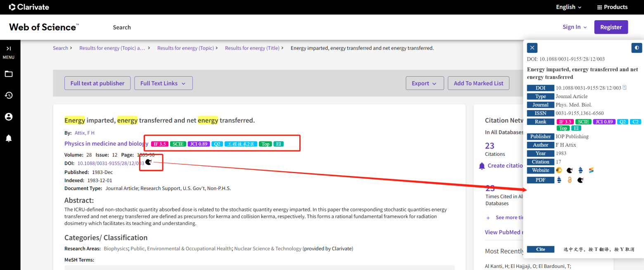Toggle dark mode in the popup panel
The height and width of the screenshot is (270, 644).
tap(637, 48)
